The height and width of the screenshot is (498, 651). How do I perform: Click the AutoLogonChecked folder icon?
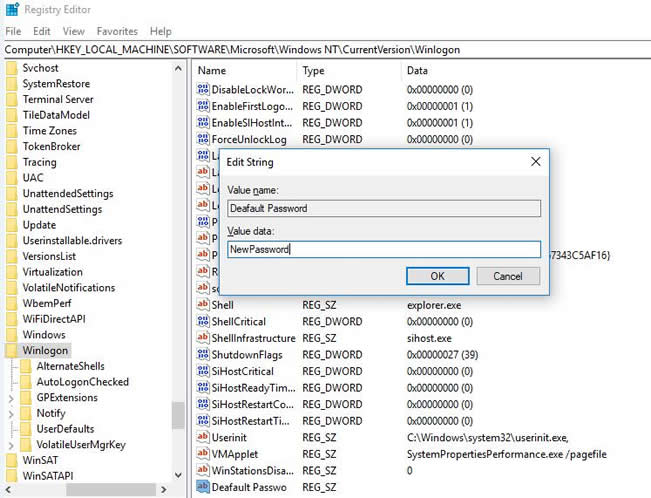click(26, 382)
